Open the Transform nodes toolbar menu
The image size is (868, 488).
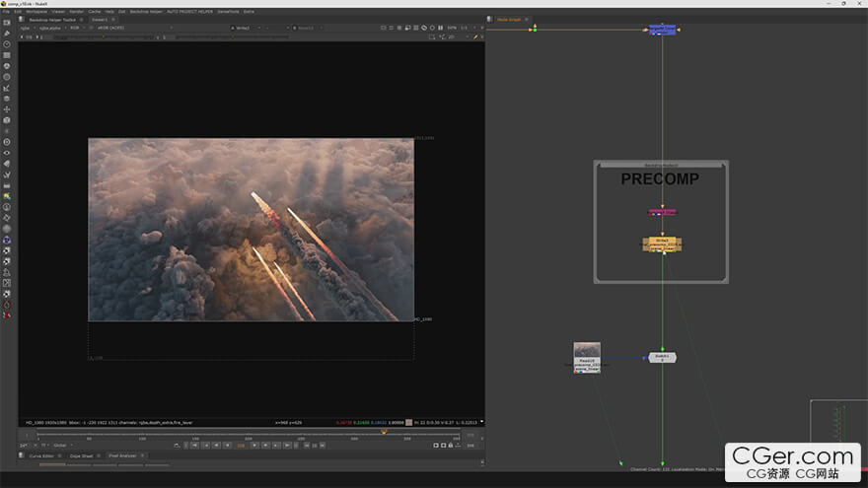tap(7, 109)
